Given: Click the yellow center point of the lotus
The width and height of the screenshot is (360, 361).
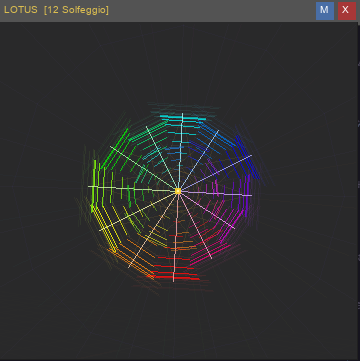Looking at the screenshot, I should coord(178,191).
